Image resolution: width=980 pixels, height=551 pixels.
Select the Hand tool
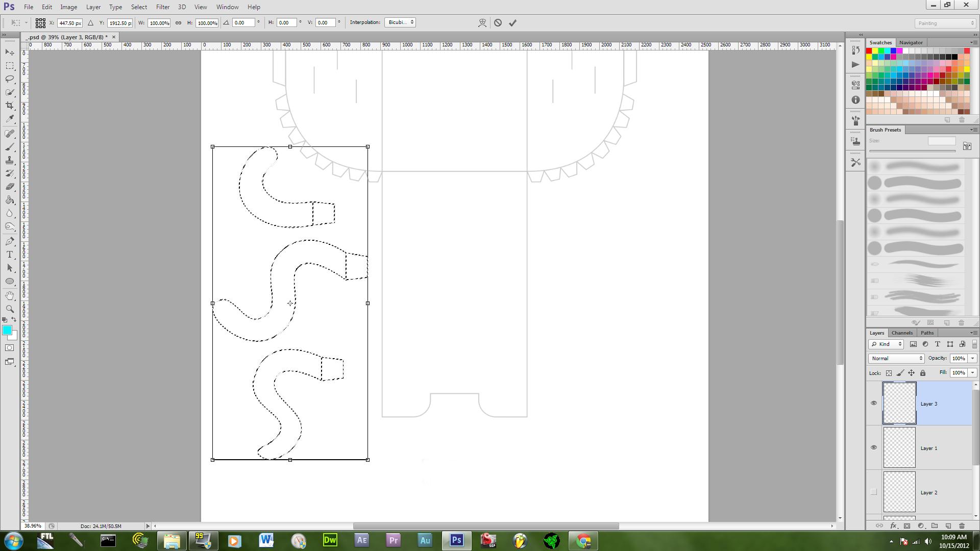[x=10, y=295]
